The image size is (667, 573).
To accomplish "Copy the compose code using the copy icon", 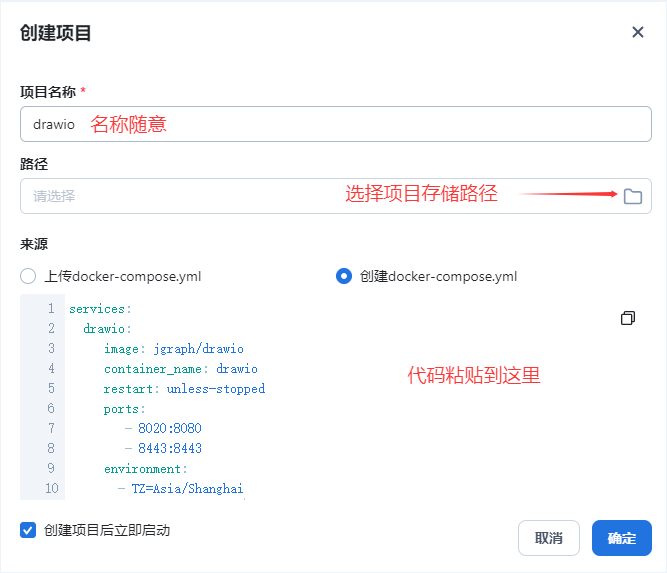I will (628, 318).
